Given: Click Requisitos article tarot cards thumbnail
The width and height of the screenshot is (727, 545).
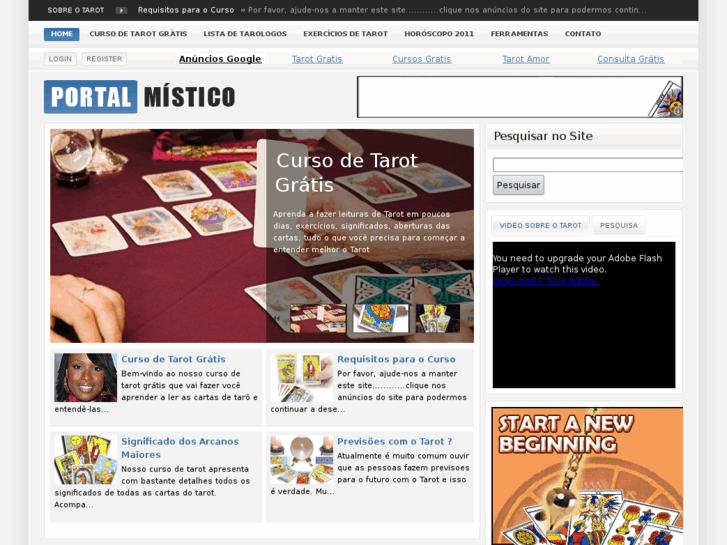Looking at the screenshot, I should tap(302, 378).
